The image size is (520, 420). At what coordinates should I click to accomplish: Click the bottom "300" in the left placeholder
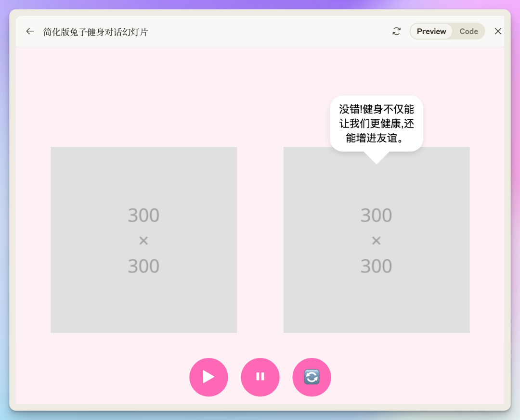143,266
